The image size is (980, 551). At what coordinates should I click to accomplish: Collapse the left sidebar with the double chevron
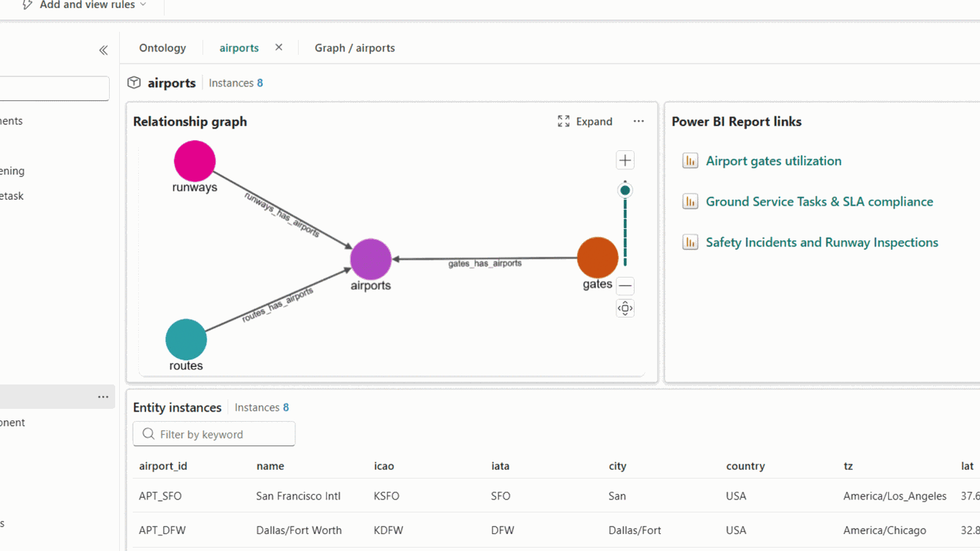click(103, 50)
